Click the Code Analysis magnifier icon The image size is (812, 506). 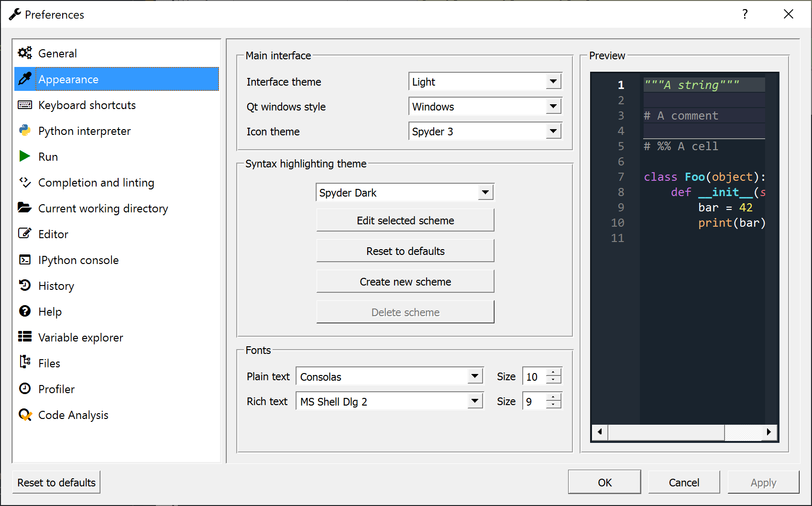tap(25, 415)
